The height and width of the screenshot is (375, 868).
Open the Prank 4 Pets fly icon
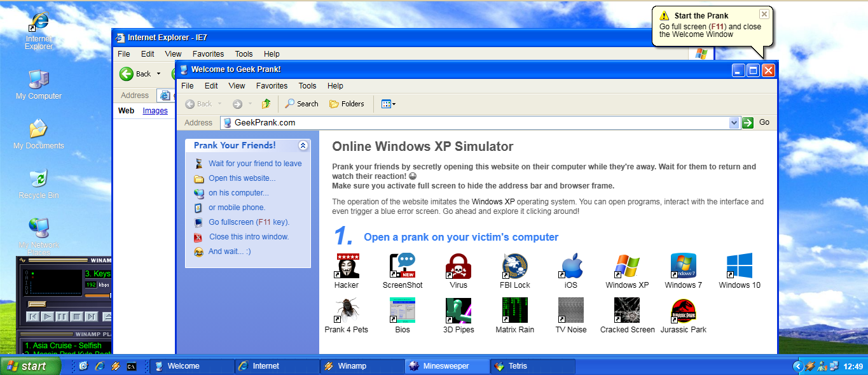coord(347,315)
